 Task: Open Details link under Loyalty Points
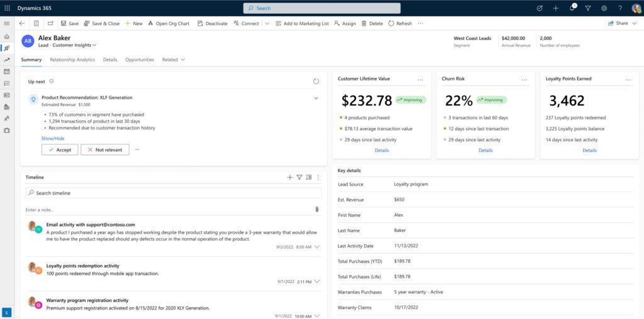[589, 151]
